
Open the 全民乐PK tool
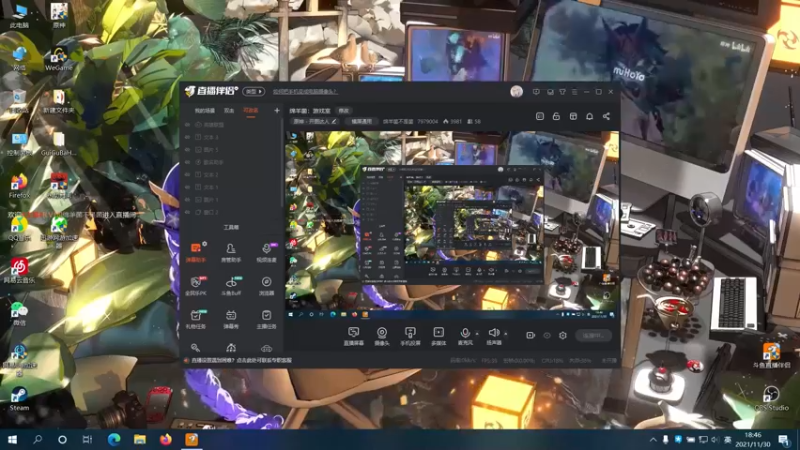click(195, 286)
